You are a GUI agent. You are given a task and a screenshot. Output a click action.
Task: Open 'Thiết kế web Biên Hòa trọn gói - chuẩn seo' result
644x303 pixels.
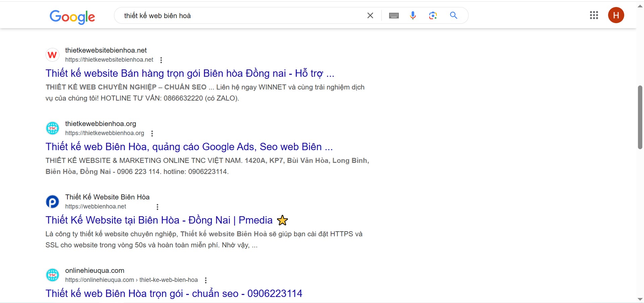(x=174, y=293)
